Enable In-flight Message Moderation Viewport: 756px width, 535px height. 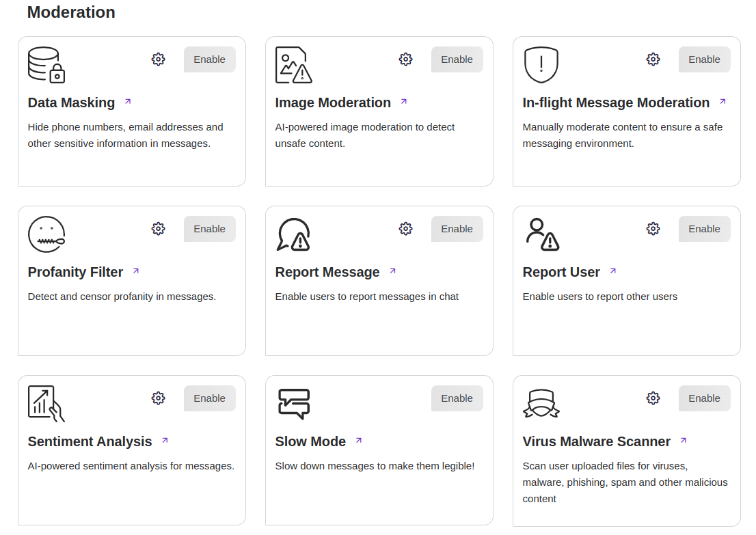(704, 59)
